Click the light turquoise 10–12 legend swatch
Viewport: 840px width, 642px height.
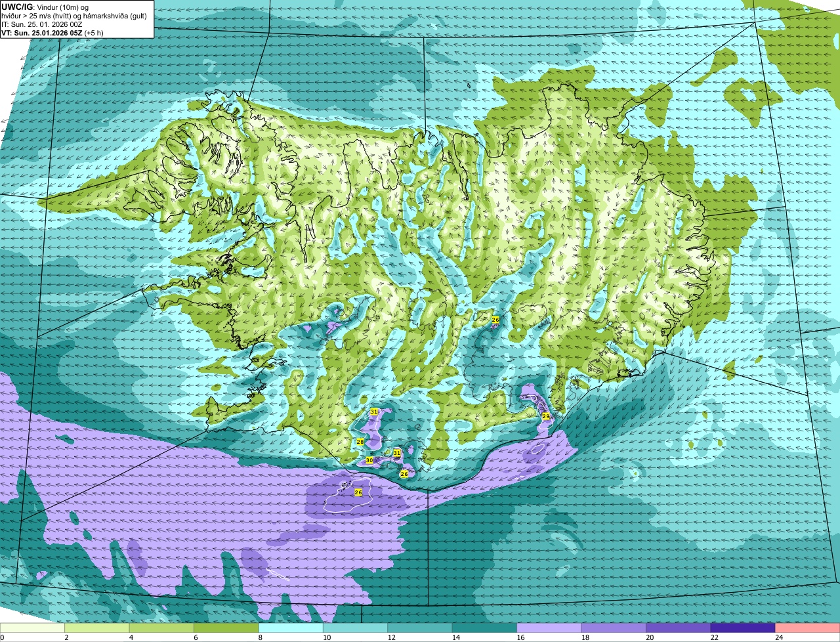click(356, 628)
